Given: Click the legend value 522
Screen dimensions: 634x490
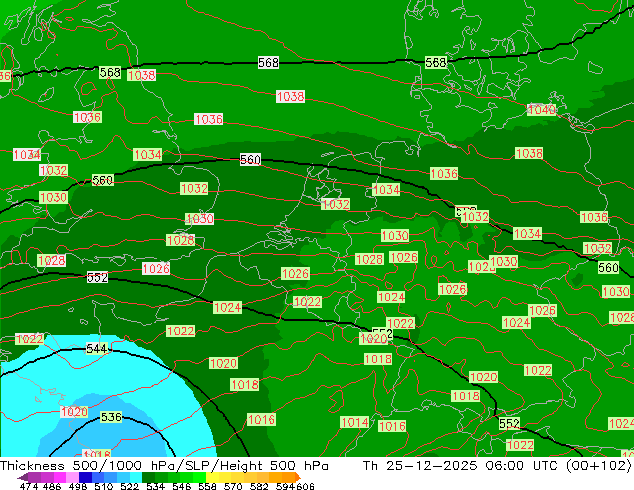Looking at the screenshot, I should click(x=129, y=486).
